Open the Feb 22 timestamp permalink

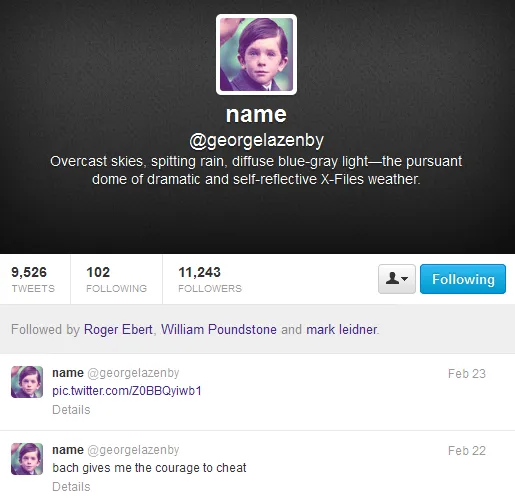[467, 451]
